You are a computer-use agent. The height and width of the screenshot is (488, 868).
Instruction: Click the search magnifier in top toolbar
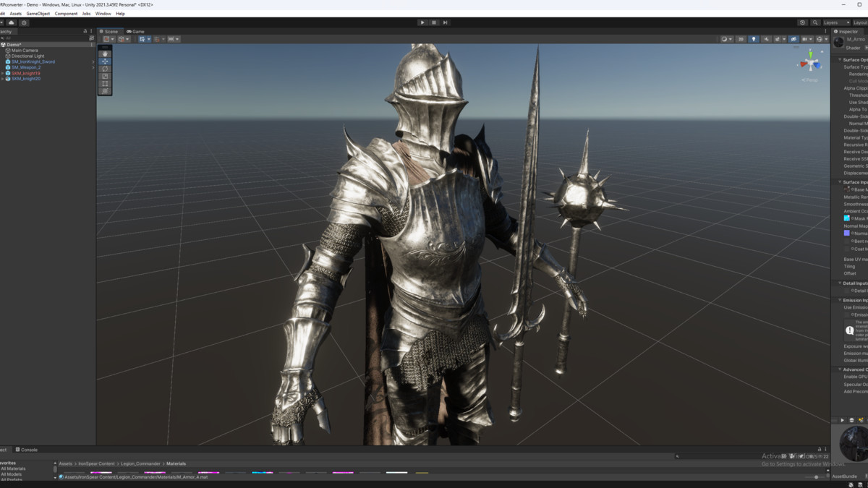[815, 22]
